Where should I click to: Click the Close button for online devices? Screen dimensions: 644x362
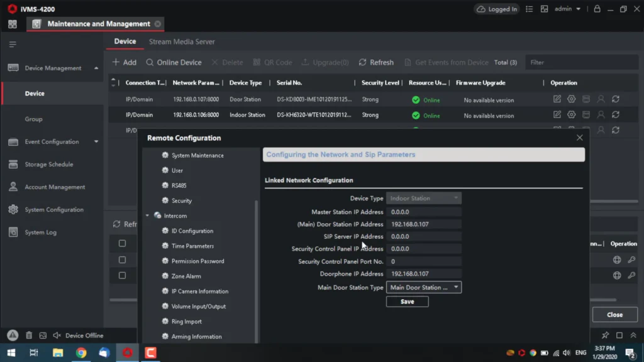click(615, 315)
